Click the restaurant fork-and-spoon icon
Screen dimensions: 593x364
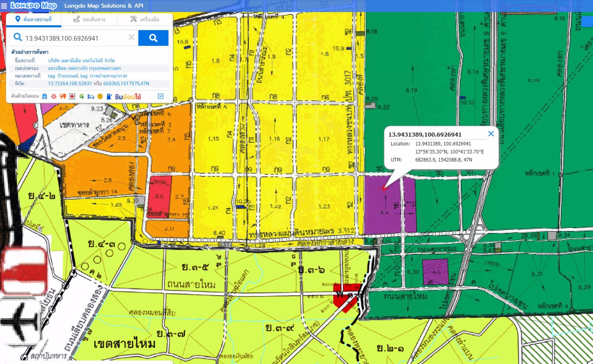coord(63,96)
